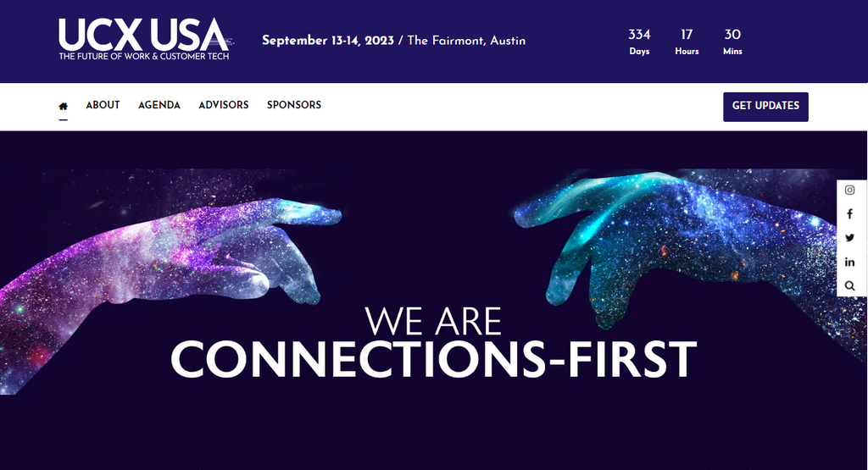Open the Facebook social icon
The width and height of the screenshot is (868, 470).
[849, 214]
